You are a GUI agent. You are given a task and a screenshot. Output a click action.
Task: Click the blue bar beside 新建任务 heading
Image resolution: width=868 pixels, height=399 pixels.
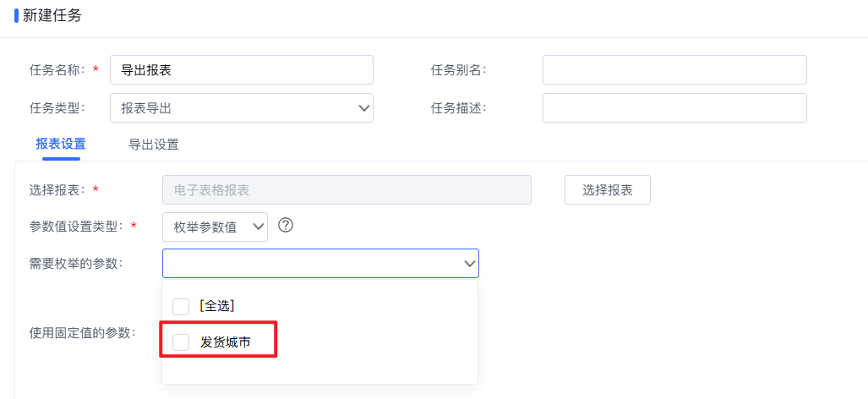pyautogui.click(x=17, y=15)
